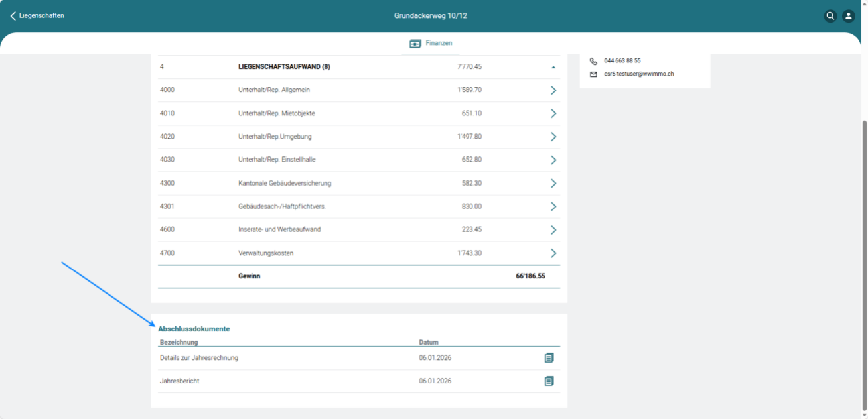Image resolution: width=868 pixels, height=419 pixels.
Task: Click phone number 044 663 88 55
Action: point(622,61)
